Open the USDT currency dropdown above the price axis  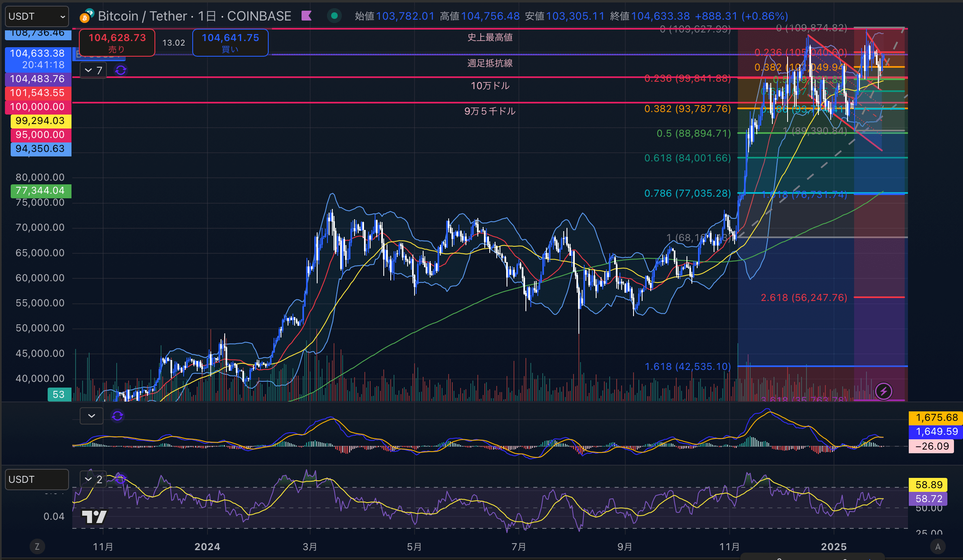[x=37, y=16]
